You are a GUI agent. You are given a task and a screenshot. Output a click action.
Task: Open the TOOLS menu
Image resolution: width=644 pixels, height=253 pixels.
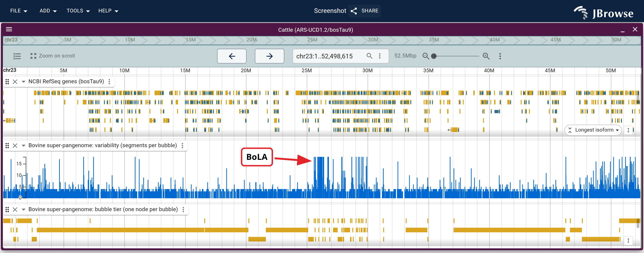pyautogui.click(x=78, y=11)
